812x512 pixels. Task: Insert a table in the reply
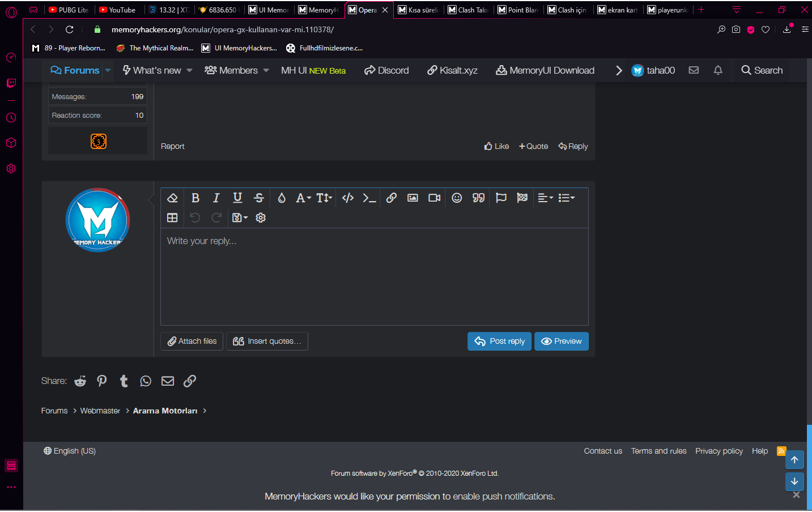pyautogui.click(x=173, y=218)
